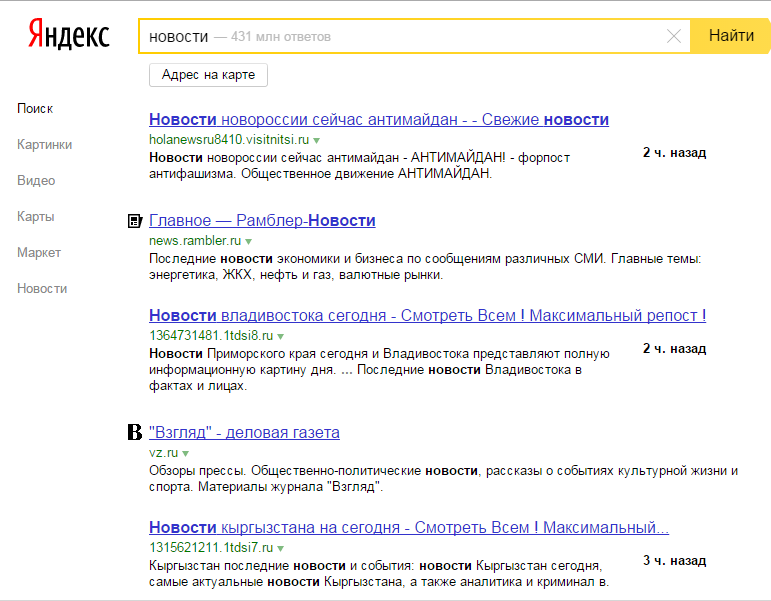Open dropdown arrow beside vz.ru
Image resolution: width=771 pixels, height=601 pixels.
click(x=186, y=454)
